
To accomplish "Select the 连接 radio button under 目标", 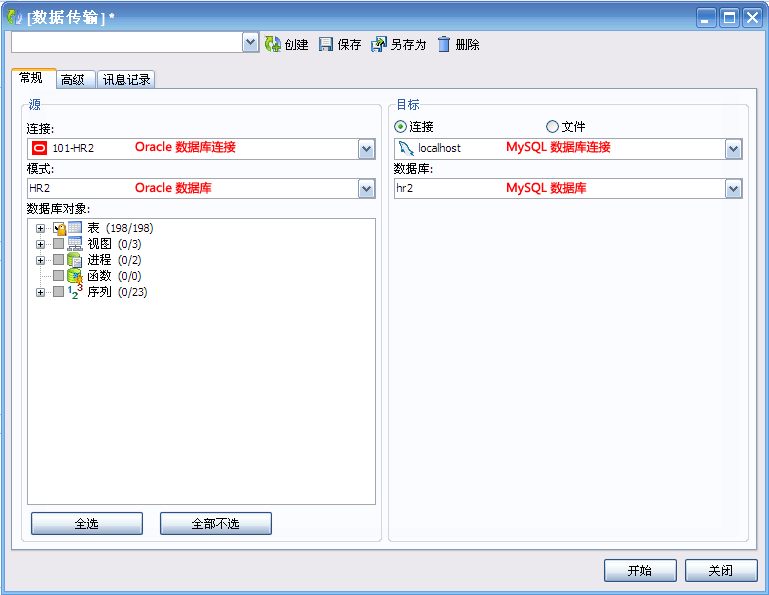I will point(400,127).
